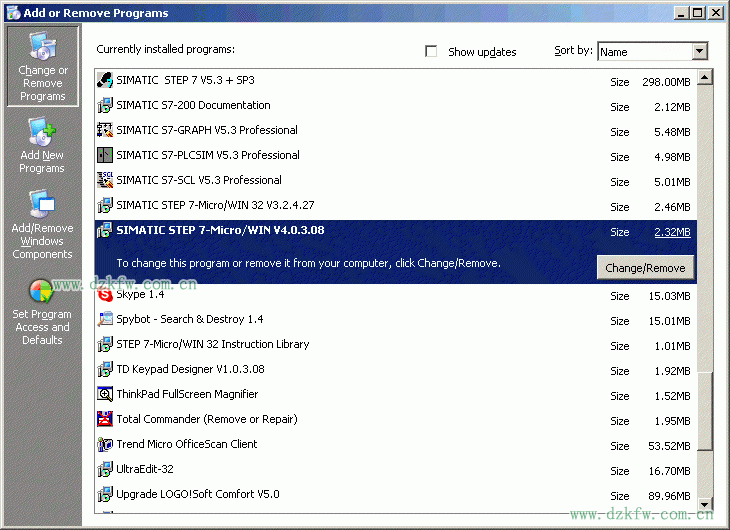Enable the Show updates checkbox
730x530 pixels.
(432, 52)
